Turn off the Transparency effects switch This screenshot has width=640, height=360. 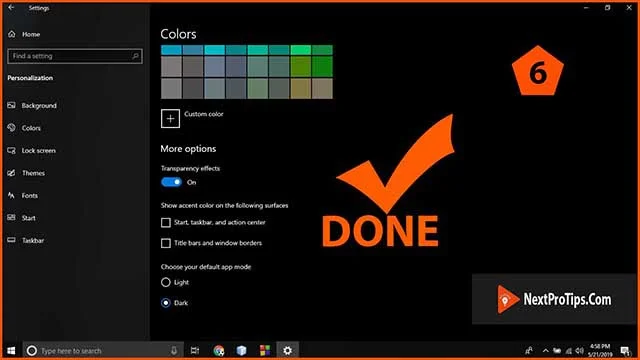coord(171,182)
